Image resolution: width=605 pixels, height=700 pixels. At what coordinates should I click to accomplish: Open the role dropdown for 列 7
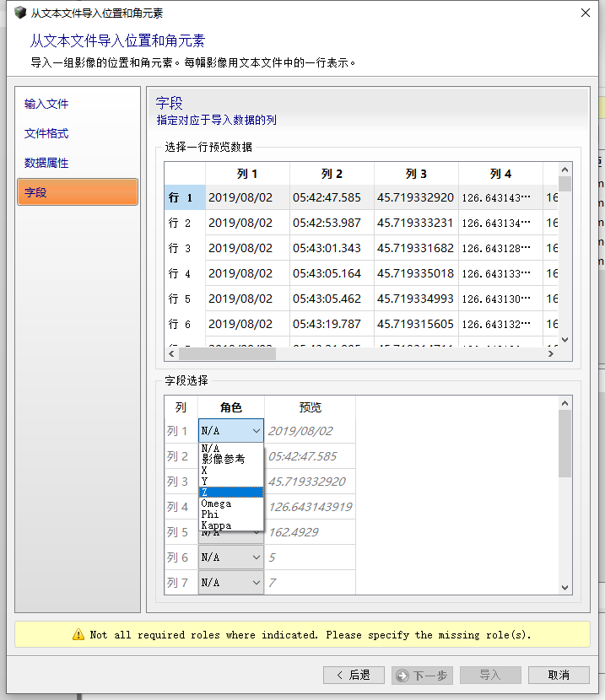(231, 583)
